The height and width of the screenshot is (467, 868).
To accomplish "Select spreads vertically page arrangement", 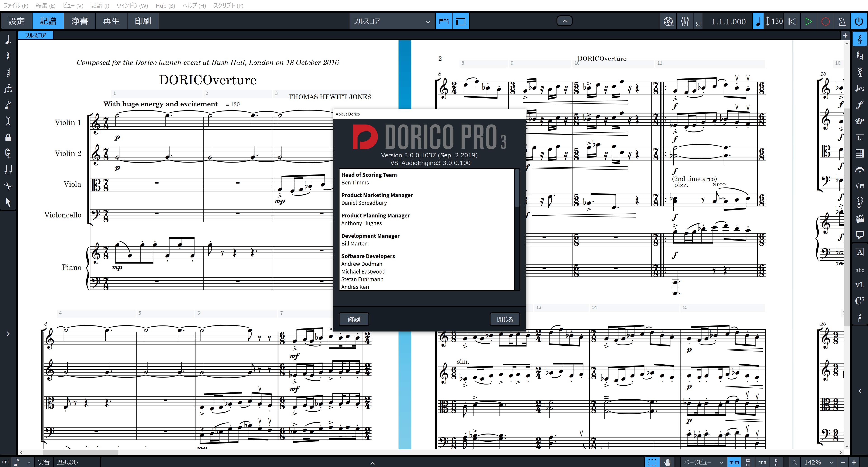I will point(748,462).
